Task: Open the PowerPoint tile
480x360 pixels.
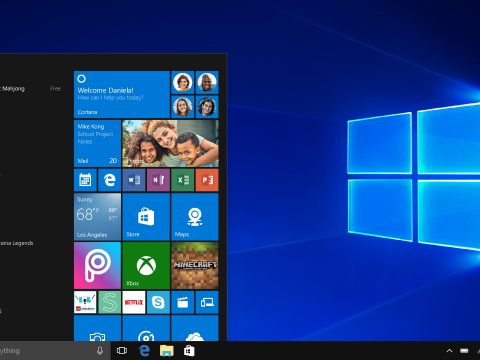Action: [207, 180]
